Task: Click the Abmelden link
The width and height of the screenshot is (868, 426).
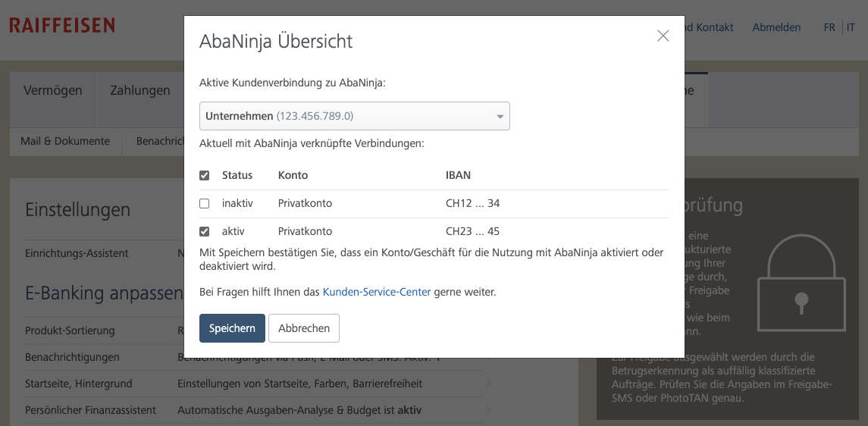Action: (x=776, y=27)
